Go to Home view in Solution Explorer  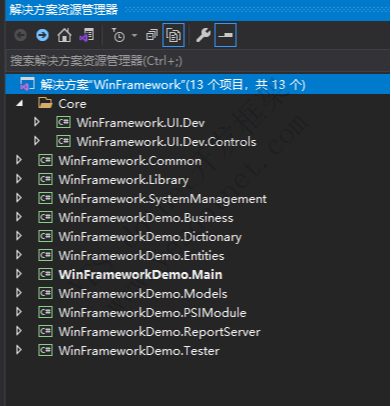point(64,35)
